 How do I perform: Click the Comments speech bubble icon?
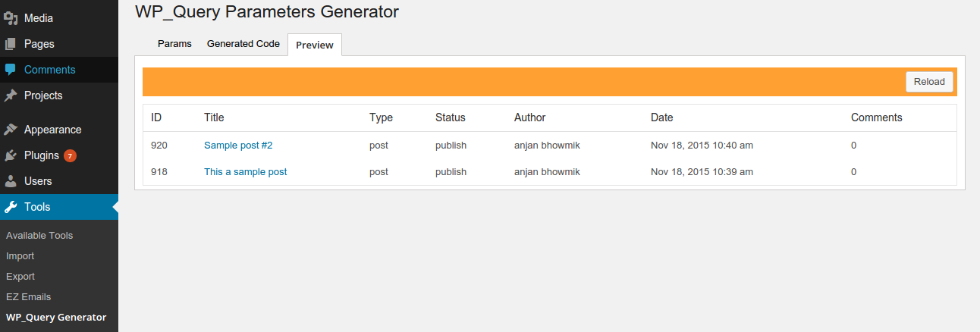(x=11, y=70)
